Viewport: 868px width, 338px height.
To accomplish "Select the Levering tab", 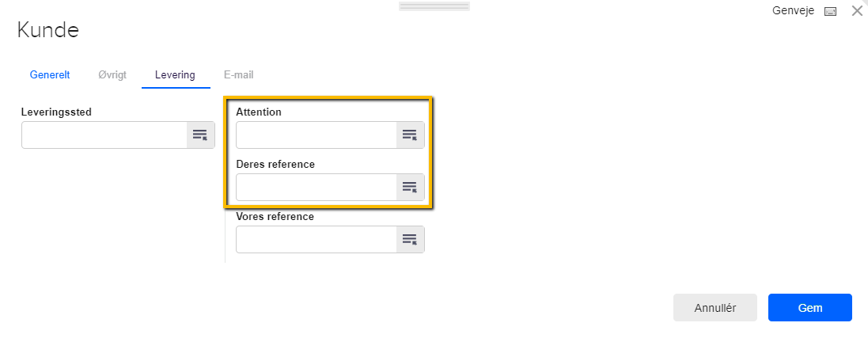I will tap(175, 75).
